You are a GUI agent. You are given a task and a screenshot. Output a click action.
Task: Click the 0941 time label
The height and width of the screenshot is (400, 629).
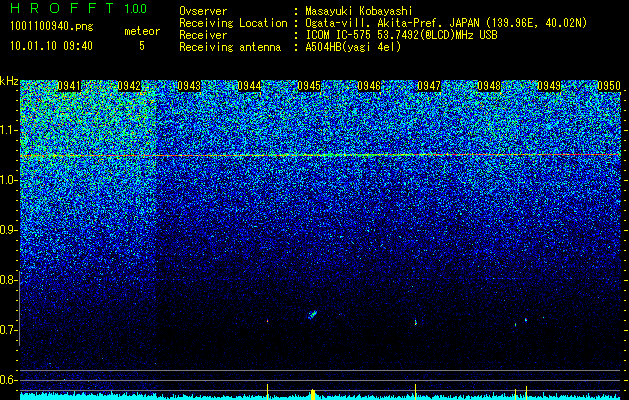69,86
